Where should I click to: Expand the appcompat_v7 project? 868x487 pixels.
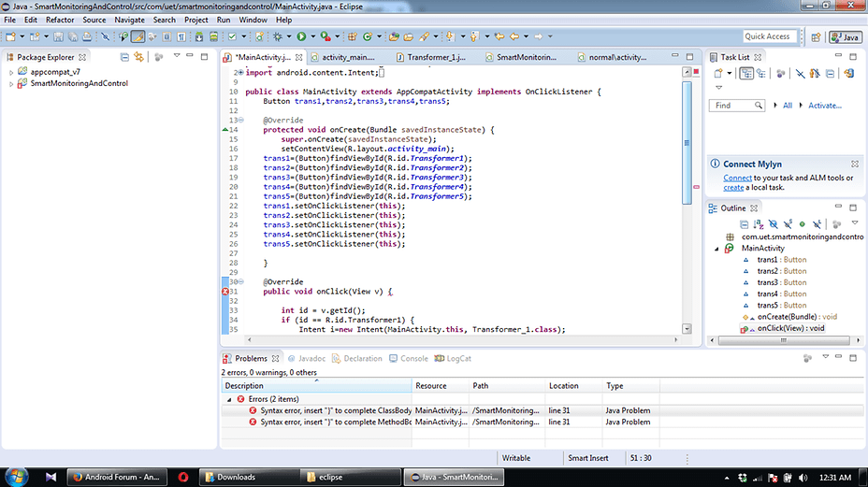(11, 73)
